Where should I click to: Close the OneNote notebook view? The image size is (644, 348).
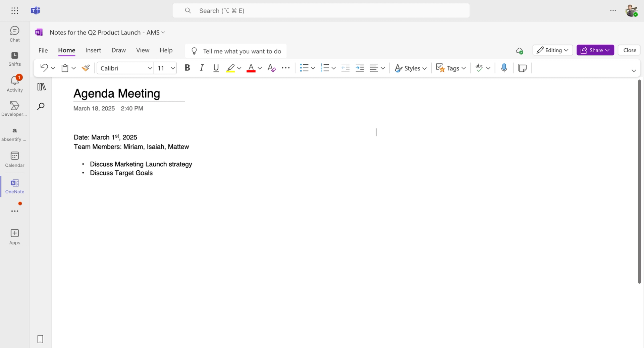tap(629, 50)
